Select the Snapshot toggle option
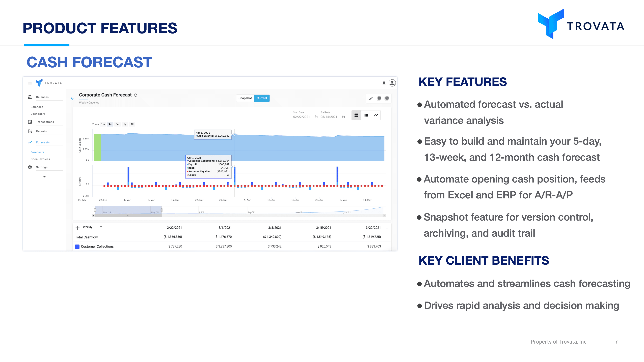644x362 pixels. click(x=245, y=98)
